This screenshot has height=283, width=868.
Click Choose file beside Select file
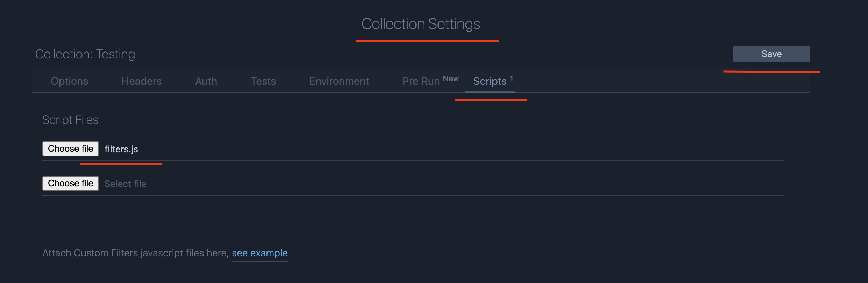(71, 183)
